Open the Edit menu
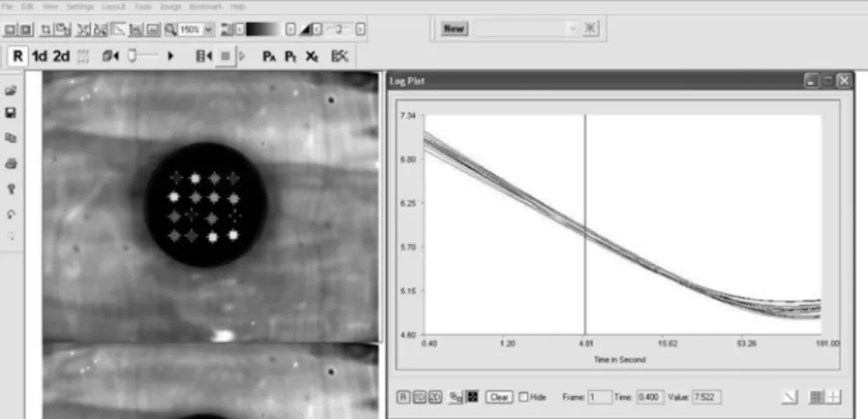Viewport: 868px width, 419px height. (x=27, y=7)
